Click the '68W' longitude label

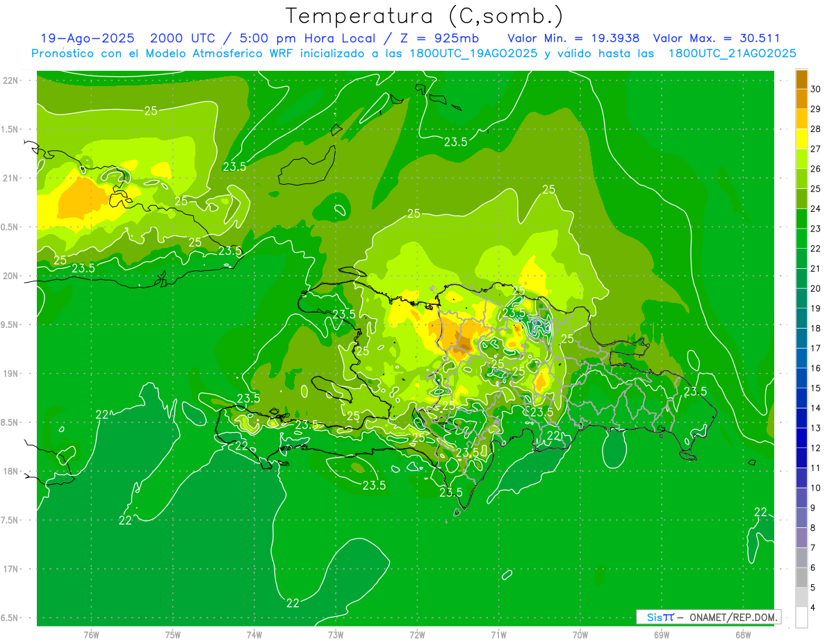(743, 635)
